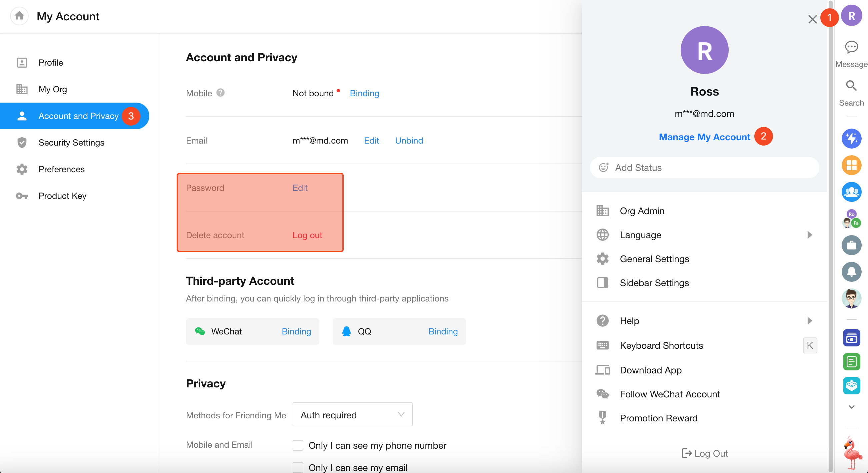
Task: Open Methods for Friending Me dropdown
Action: pos(352,415)
